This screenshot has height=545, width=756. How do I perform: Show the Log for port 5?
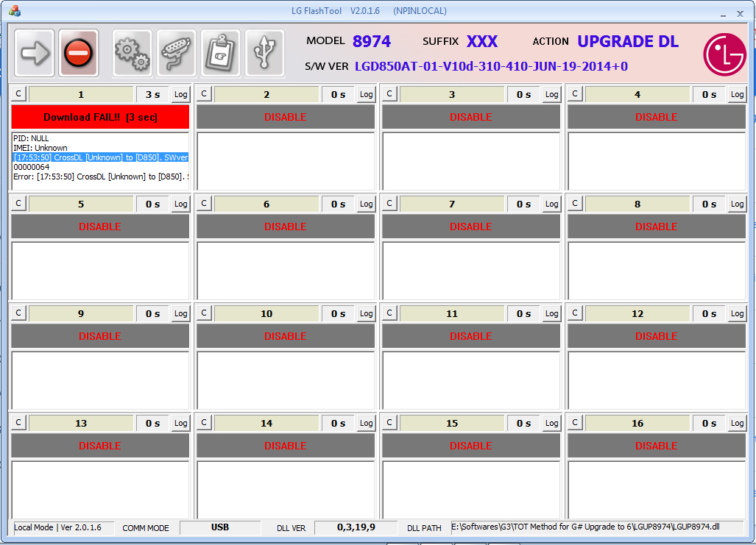point(181,204)
